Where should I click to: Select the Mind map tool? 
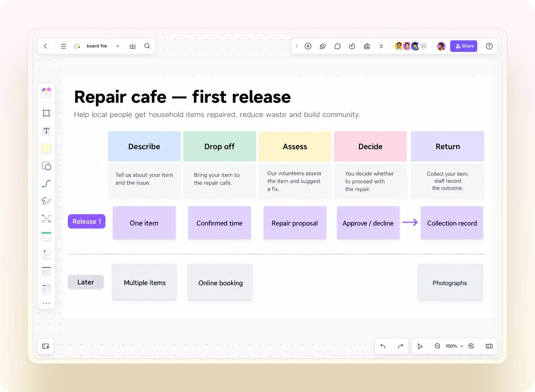click(46, 218)
